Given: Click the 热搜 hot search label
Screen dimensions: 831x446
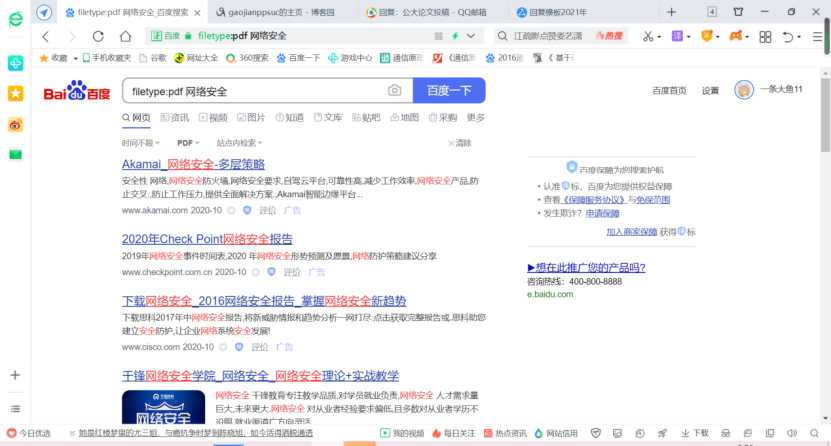Looking at the screenshot, I should (608, 36).
